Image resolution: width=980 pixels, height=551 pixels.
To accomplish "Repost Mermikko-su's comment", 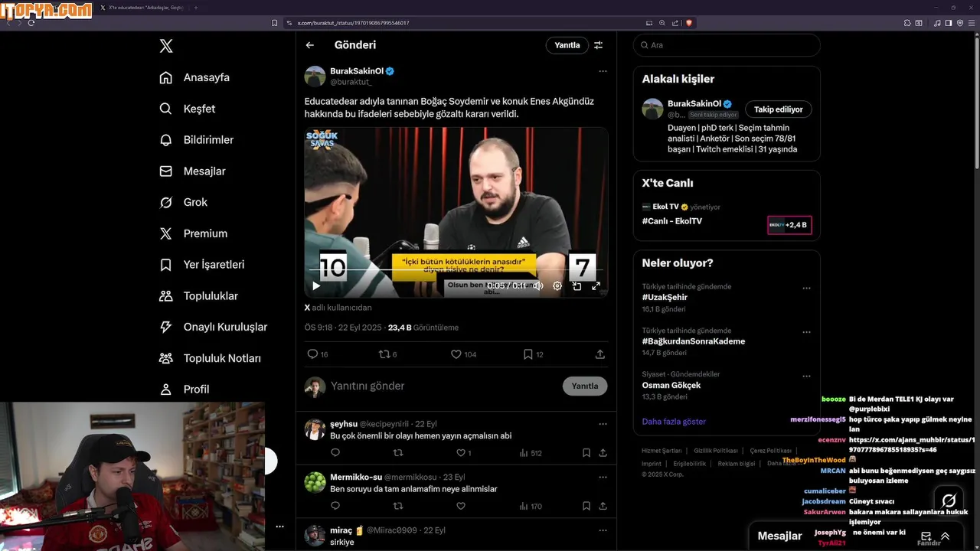I will click(x=398, y=506).
